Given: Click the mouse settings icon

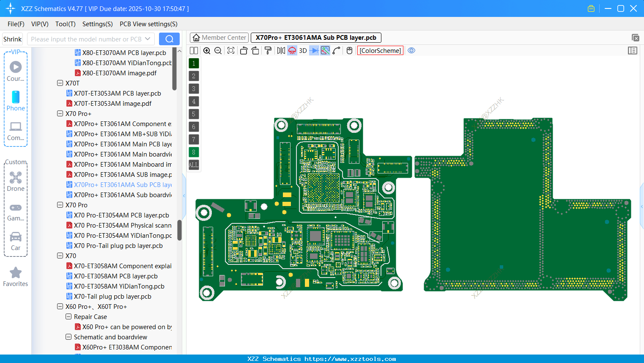Looking at the screenshot, I should [349, 51].
